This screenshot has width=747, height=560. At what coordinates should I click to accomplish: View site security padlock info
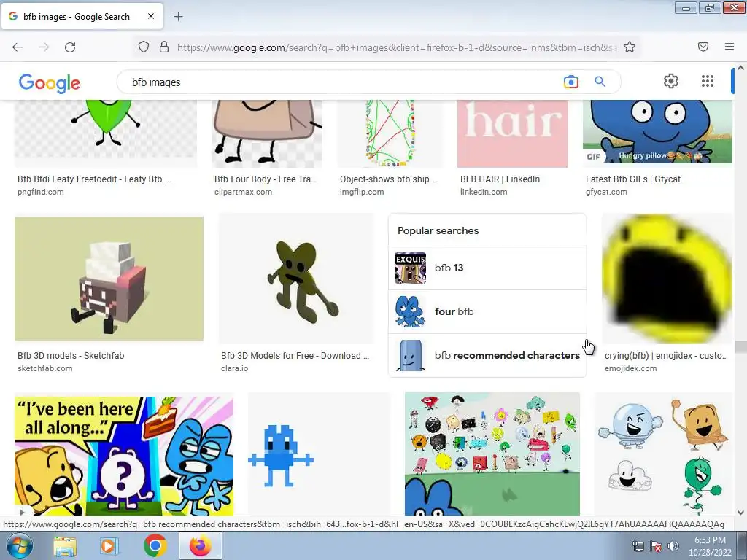(x=164, y=47)
